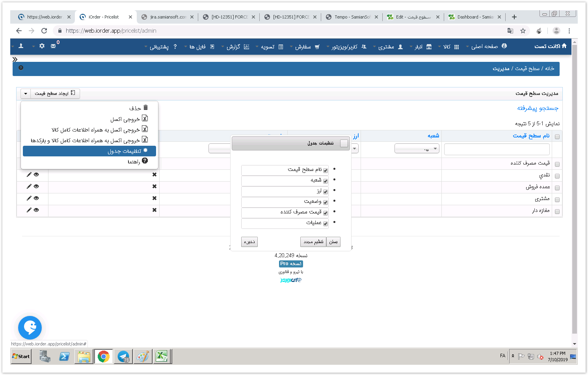This screenshot has height=375, width=588.
Task: Click the نام سطح قیمت filter input field
Action: click(497, 149)
